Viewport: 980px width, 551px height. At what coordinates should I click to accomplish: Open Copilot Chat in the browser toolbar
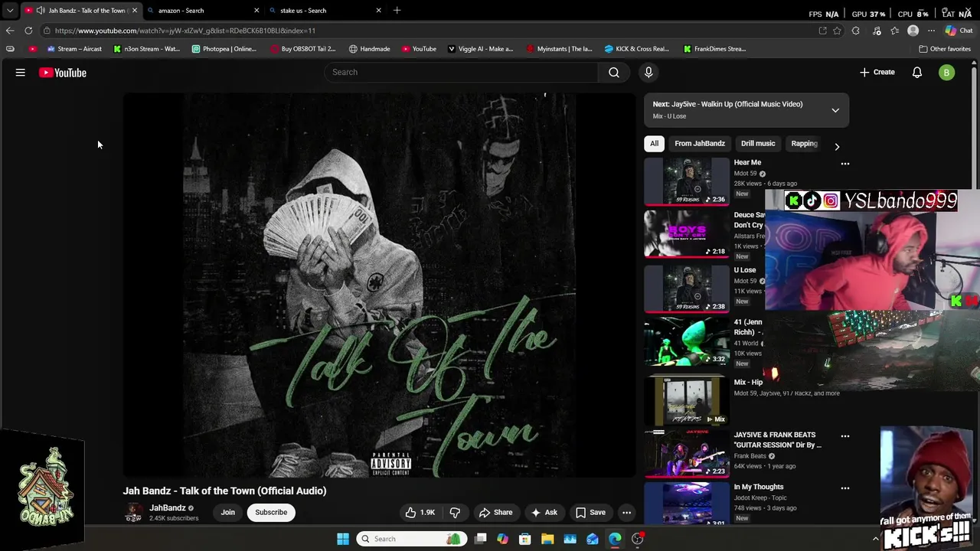point(959,31)
